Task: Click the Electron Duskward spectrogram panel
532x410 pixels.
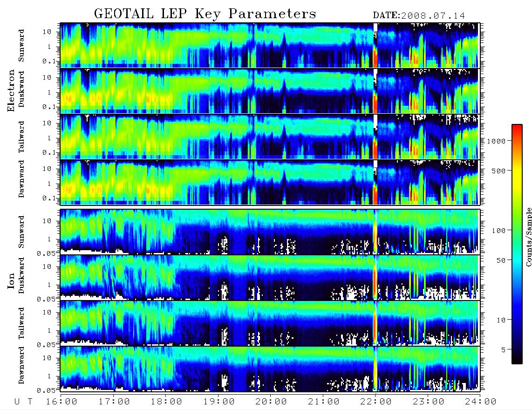Action: [x=270, y=91]
